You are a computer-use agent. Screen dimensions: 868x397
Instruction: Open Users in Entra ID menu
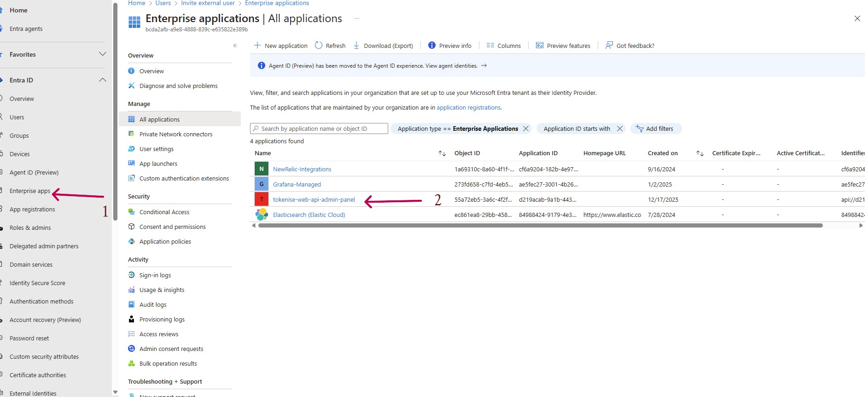coord(17,117)
